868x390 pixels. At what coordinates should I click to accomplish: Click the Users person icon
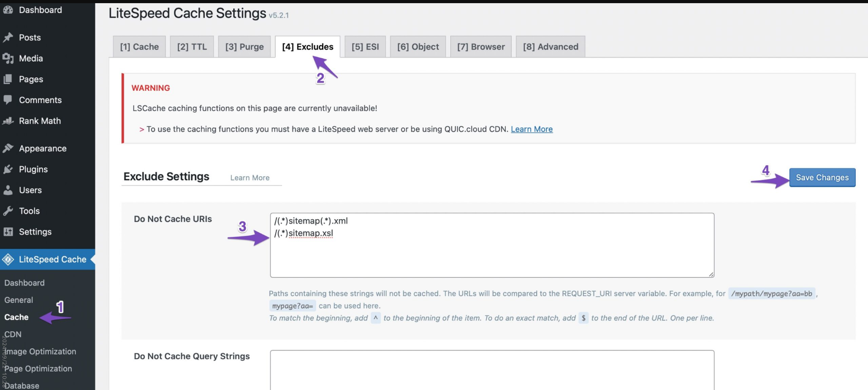point(8,190)
